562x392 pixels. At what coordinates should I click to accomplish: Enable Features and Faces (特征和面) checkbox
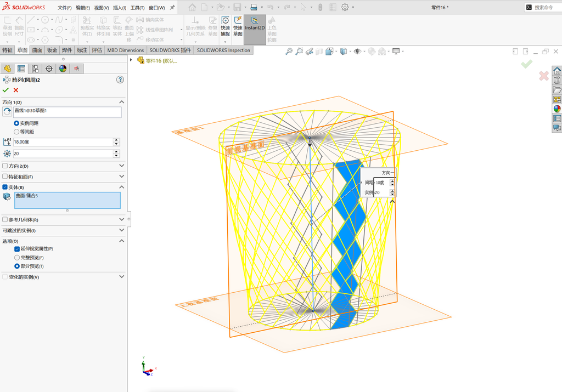[5, 177]
